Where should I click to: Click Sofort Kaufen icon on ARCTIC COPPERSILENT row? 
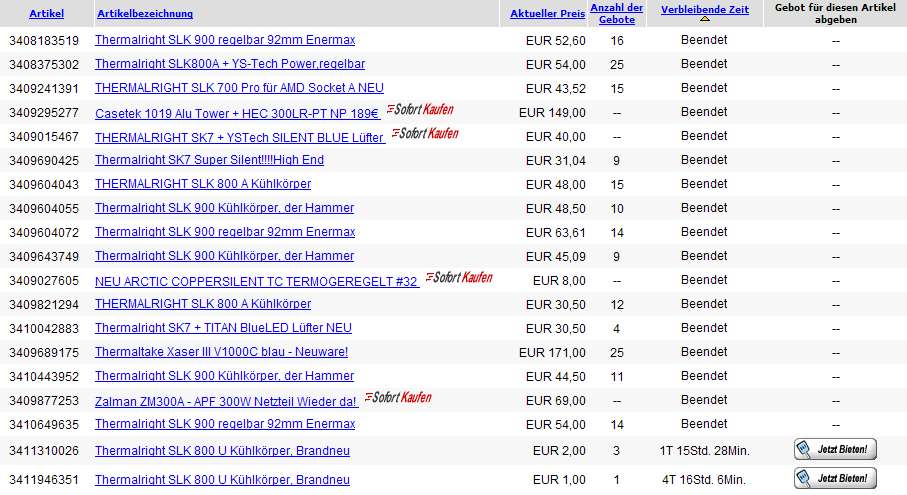pos(459,278)
